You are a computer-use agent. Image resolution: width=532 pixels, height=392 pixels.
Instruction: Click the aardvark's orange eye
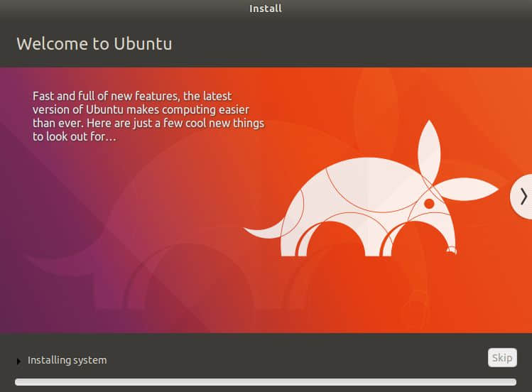(429, 204)
